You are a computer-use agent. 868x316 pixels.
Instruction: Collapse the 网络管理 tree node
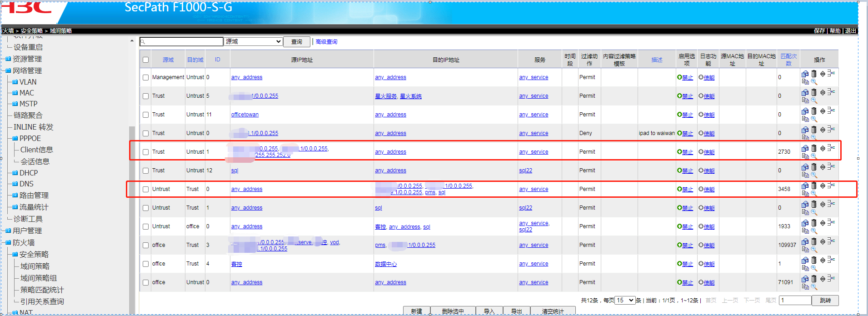click(x=8, y=71)
